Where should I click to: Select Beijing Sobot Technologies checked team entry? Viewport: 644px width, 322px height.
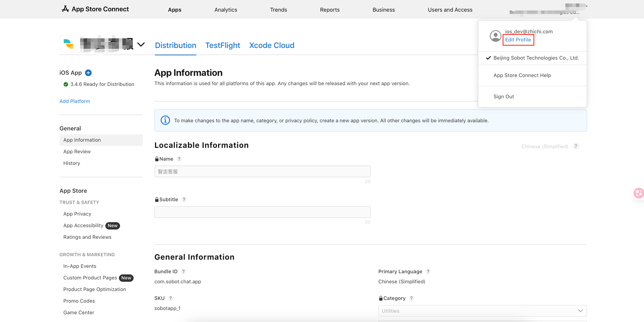[536, 58]
